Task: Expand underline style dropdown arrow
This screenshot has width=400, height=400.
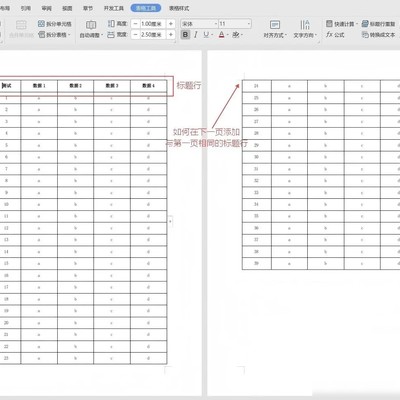Action: coord(212,35)
